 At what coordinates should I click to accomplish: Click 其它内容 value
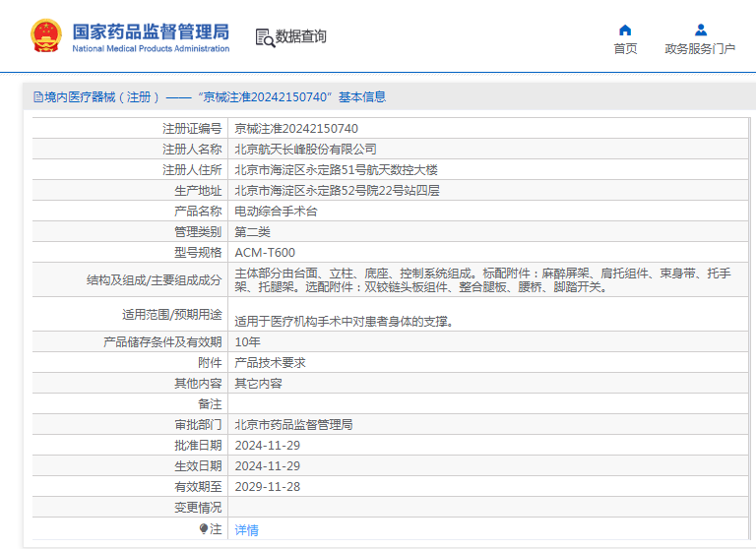[258, 384]
